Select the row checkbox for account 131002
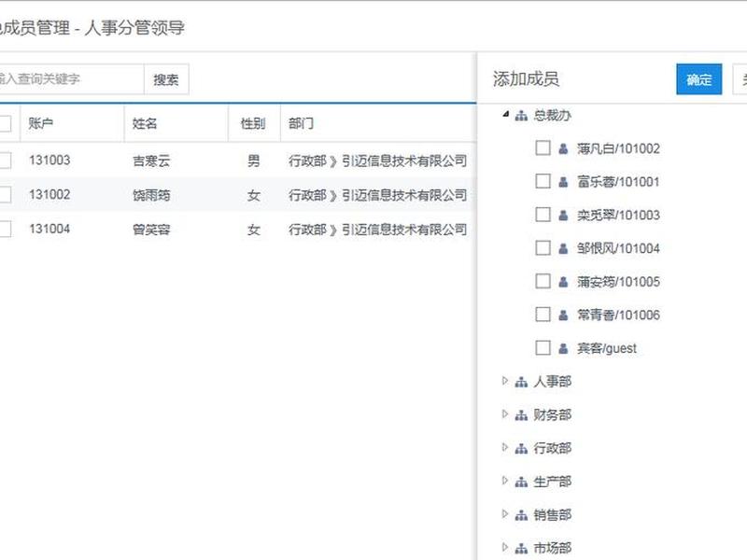Image resolution: width=747 pixels, height=560 pixels. (x=5, y=195)
